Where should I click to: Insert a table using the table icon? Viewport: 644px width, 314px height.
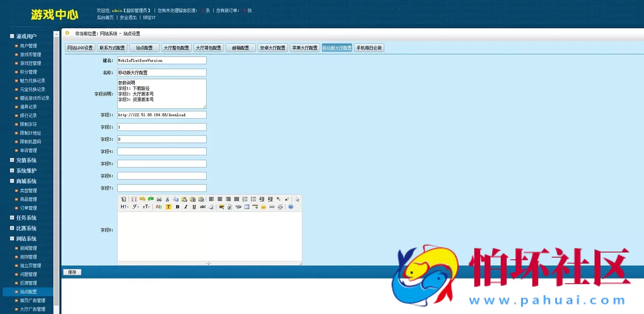point(247,207)
